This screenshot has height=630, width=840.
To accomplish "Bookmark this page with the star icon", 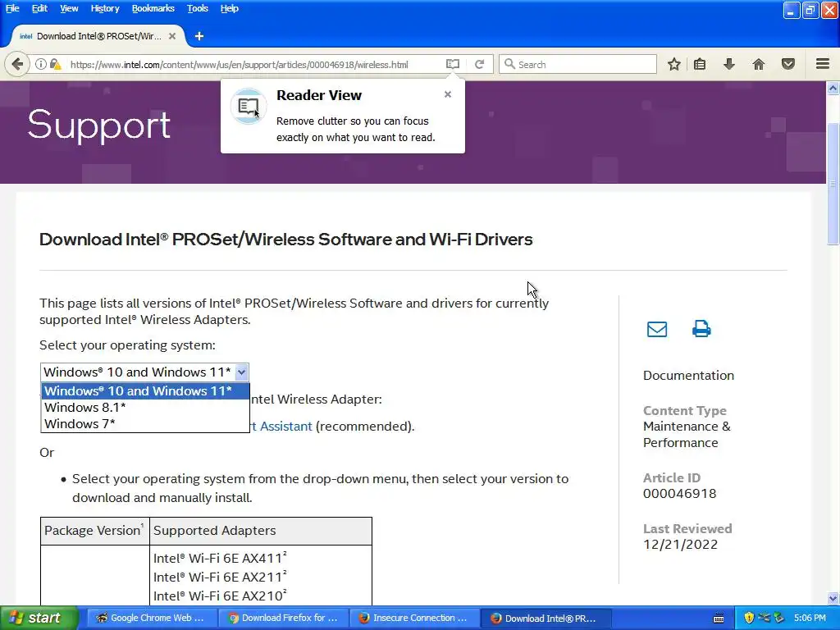I will (674, 64).
